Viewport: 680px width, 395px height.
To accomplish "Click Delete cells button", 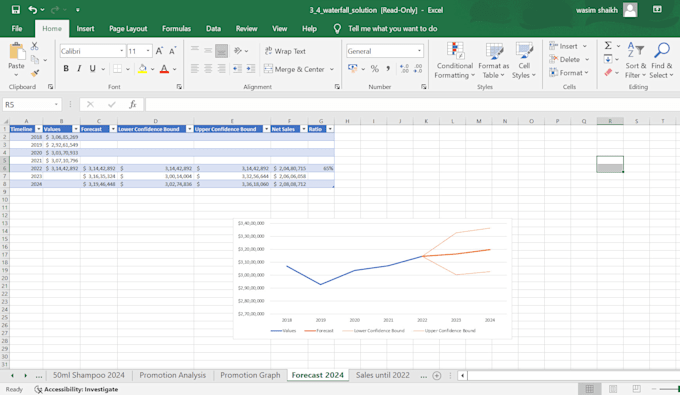I will point(564,59).
